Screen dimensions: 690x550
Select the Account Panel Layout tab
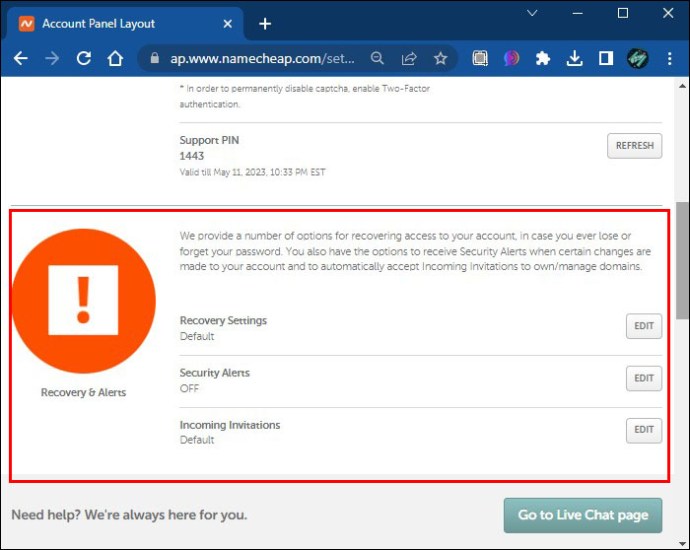pyautogui.click(x=125, y=24)
